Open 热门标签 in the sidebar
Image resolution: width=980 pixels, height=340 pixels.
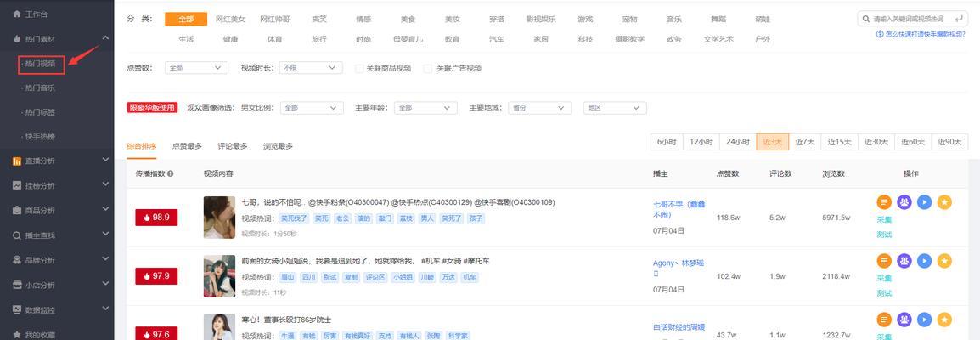[40, 112]
